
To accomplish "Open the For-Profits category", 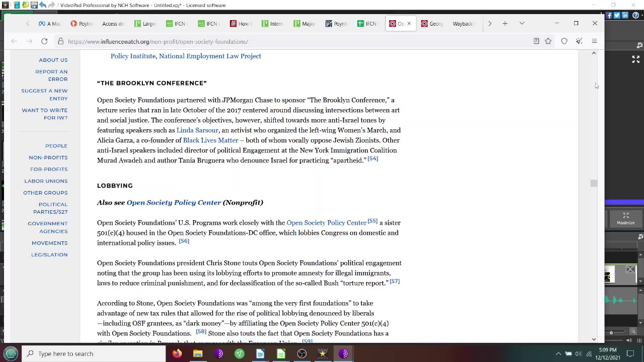I will pos(49,169).
